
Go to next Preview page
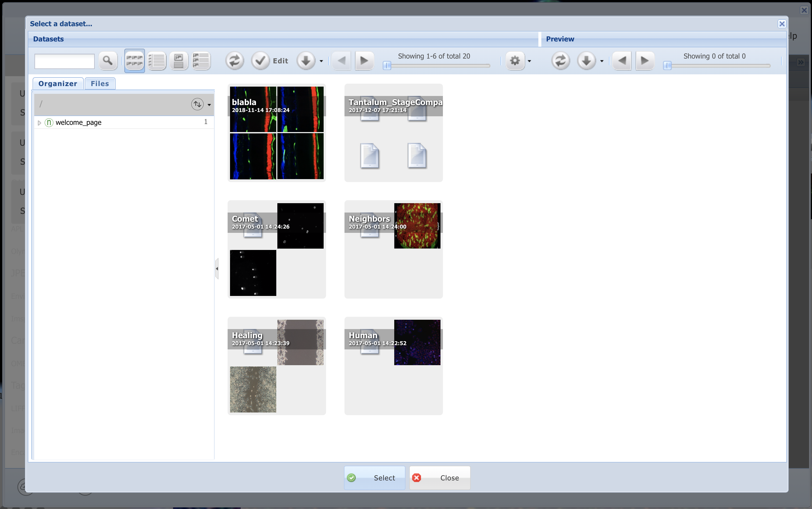coord(645,61)
